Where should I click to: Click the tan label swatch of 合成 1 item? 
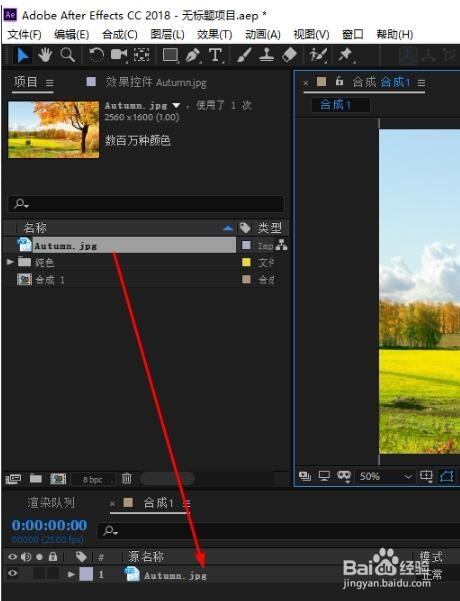(x=246, y=279)
